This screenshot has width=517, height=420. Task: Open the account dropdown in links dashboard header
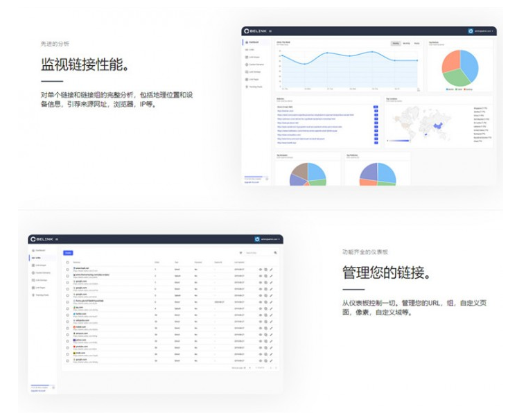click(270, 239)
